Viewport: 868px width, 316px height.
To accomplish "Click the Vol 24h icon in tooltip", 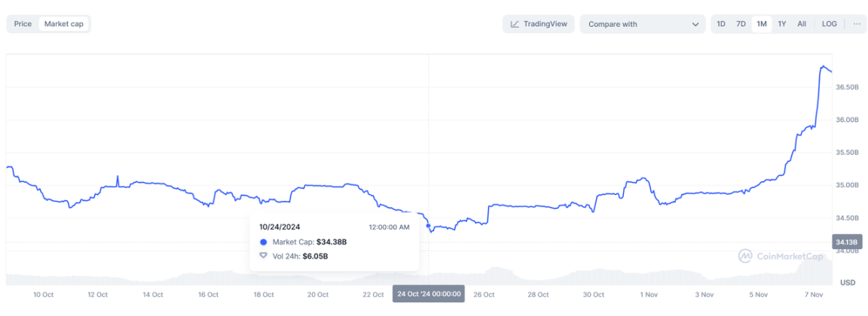I will click(263, 256).
